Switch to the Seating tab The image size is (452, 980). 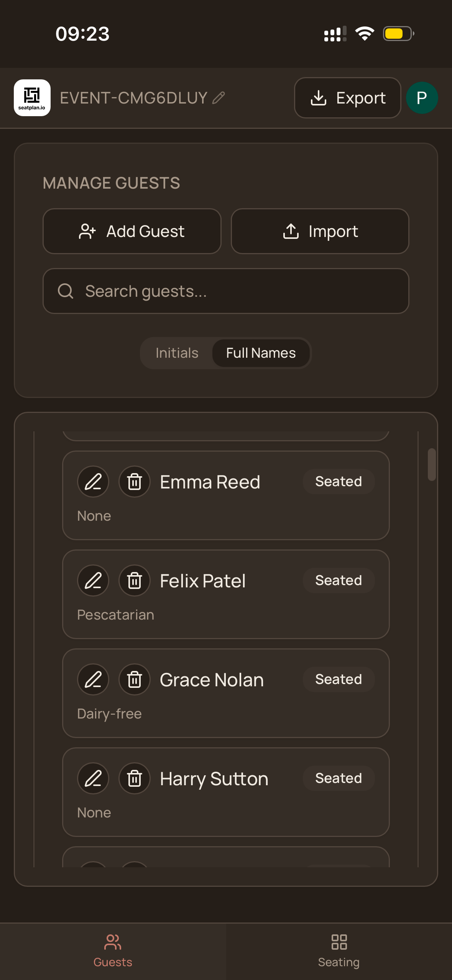(x=339, y=951)
